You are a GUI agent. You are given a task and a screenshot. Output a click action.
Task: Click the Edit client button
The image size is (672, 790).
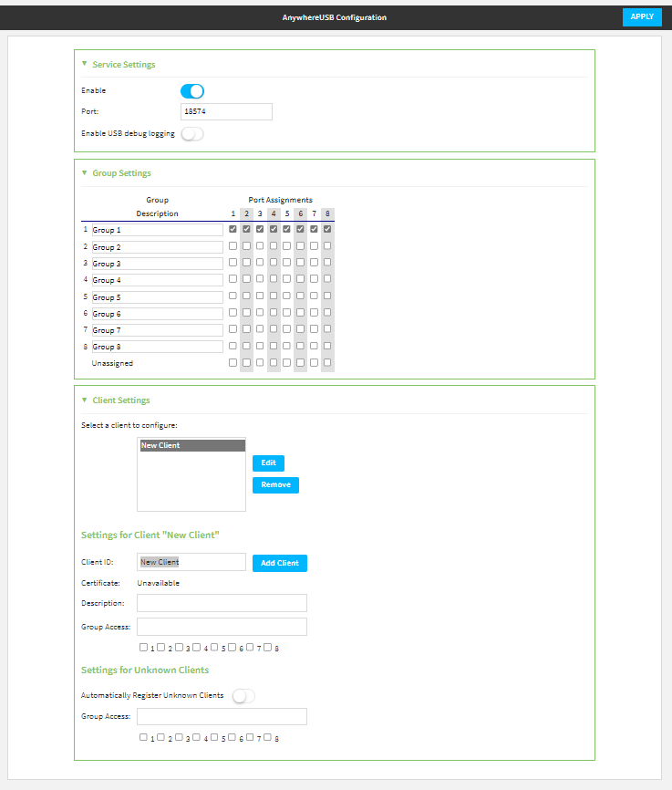[x=268, y=463]
